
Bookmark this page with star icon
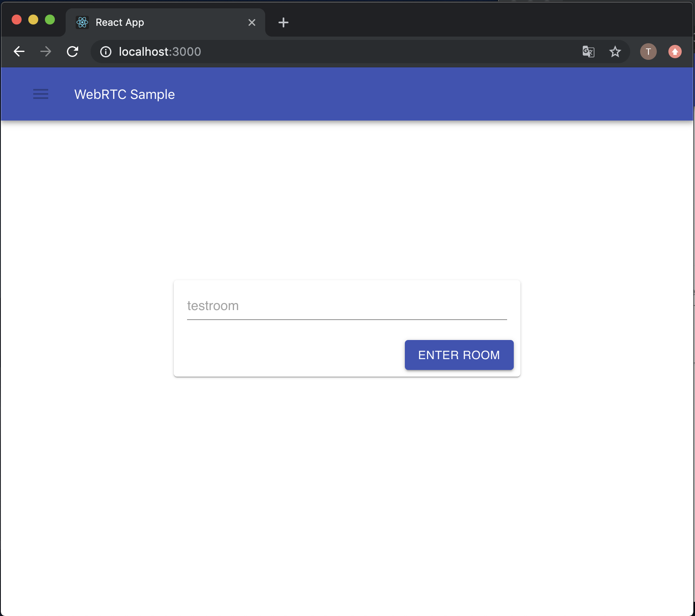(615, 52)
